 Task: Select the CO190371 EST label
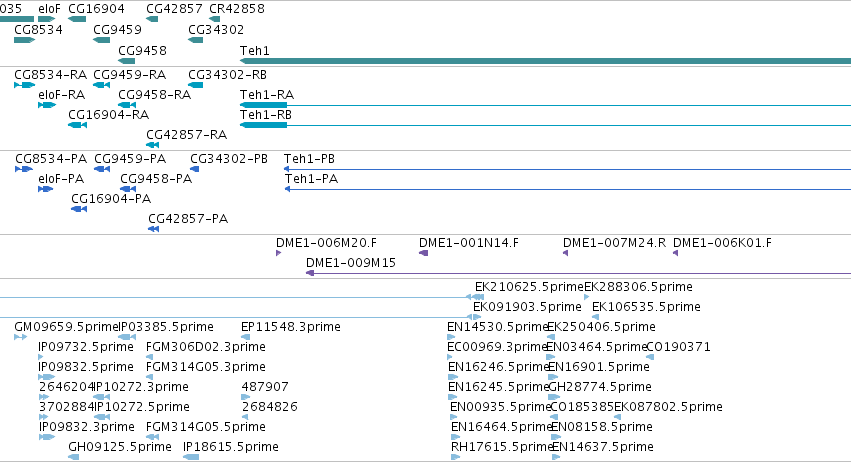click(x=678, y=347)
